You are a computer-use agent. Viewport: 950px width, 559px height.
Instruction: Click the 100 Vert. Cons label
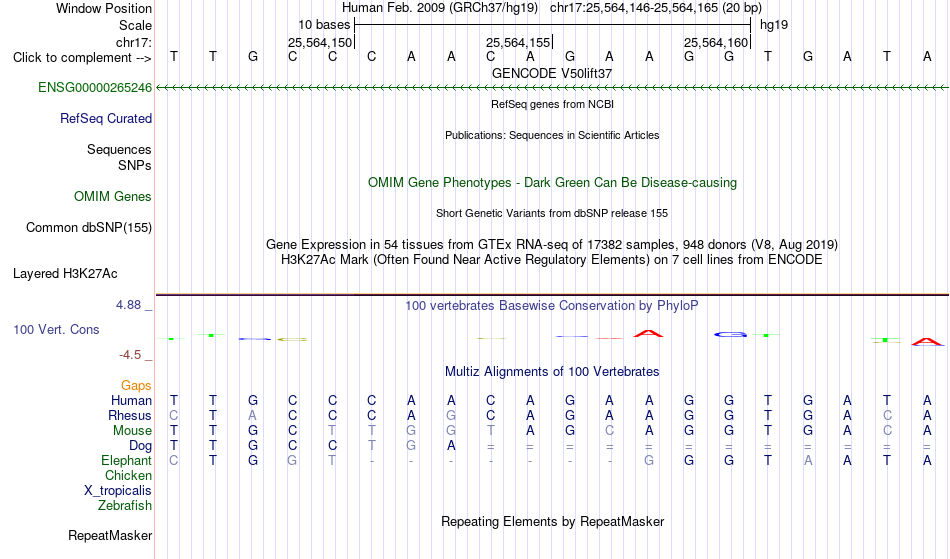pos(56,329)
